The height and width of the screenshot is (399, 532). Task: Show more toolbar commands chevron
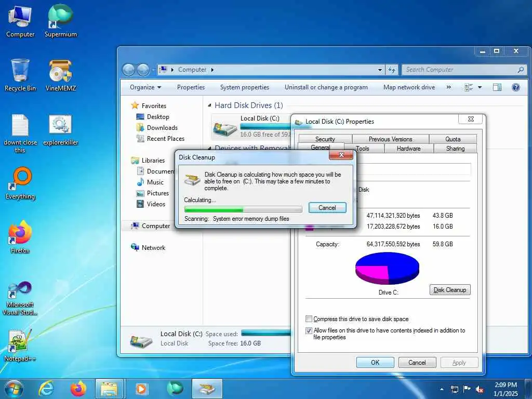point(449,87)
